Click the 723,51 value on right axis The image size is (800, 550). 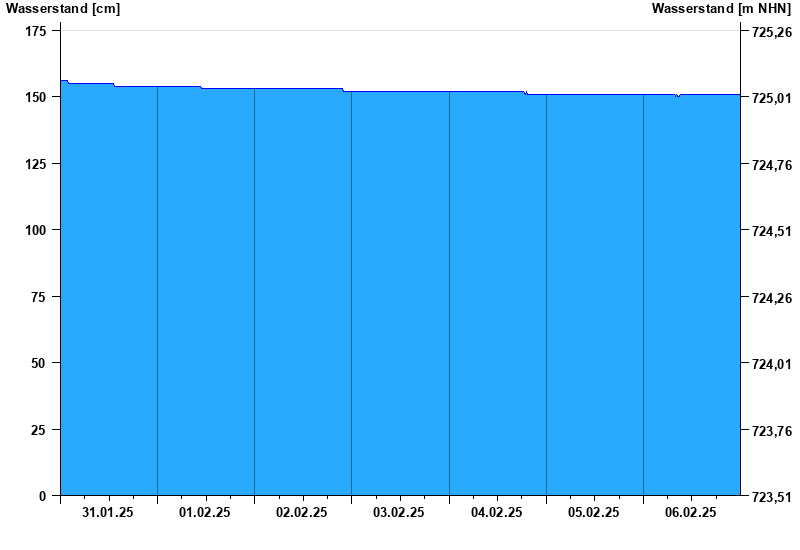click(772, 497)
